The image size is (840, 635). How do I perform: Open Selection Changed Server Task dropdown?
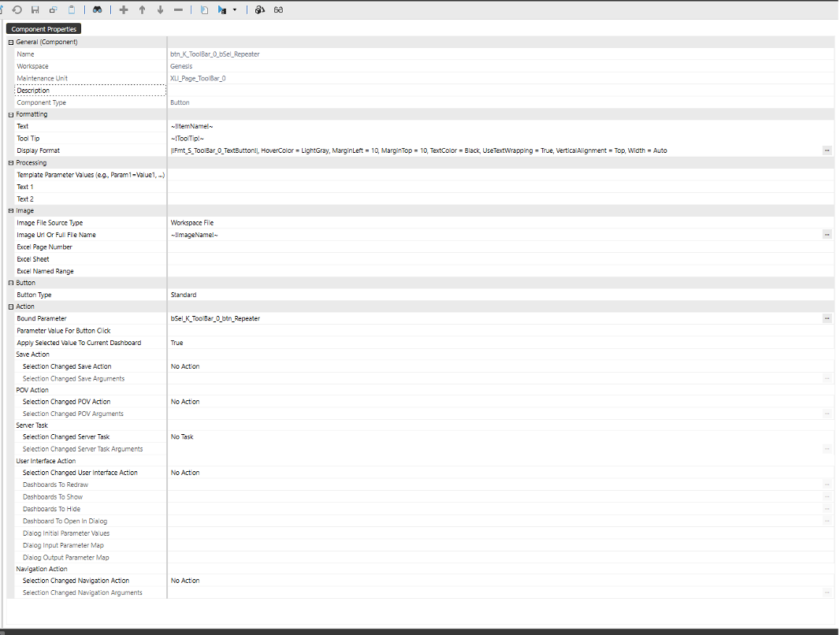point(500,437)
